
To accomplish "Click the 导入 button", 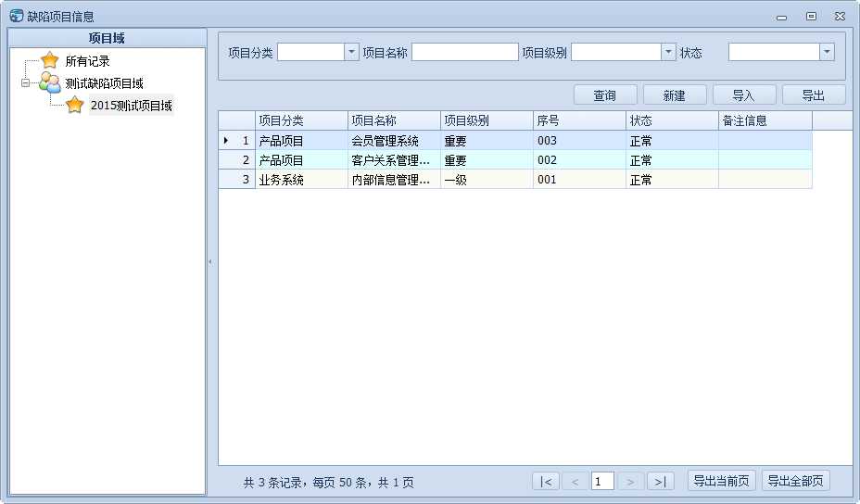I will [744, 95].
